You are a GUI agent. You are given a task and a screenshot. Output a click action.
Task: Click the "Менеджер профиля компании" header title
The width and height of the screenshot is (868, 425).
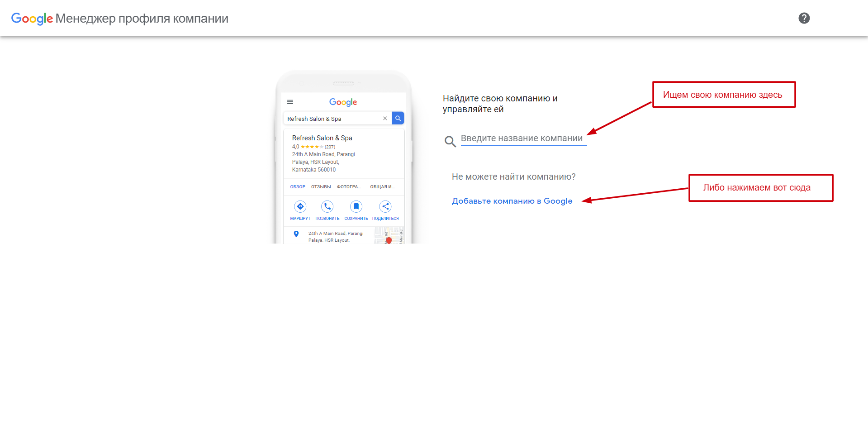(x=142, y=19)
